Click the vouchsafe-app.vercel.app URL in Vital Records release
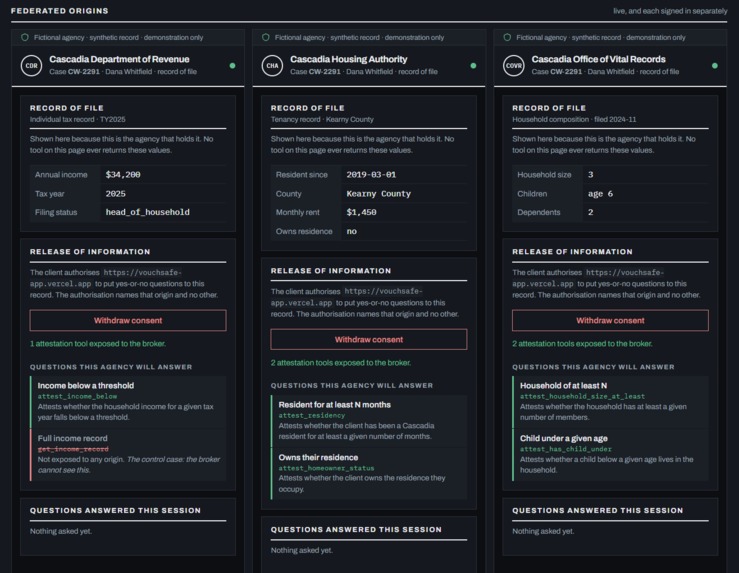 click(x=588, y=278)
